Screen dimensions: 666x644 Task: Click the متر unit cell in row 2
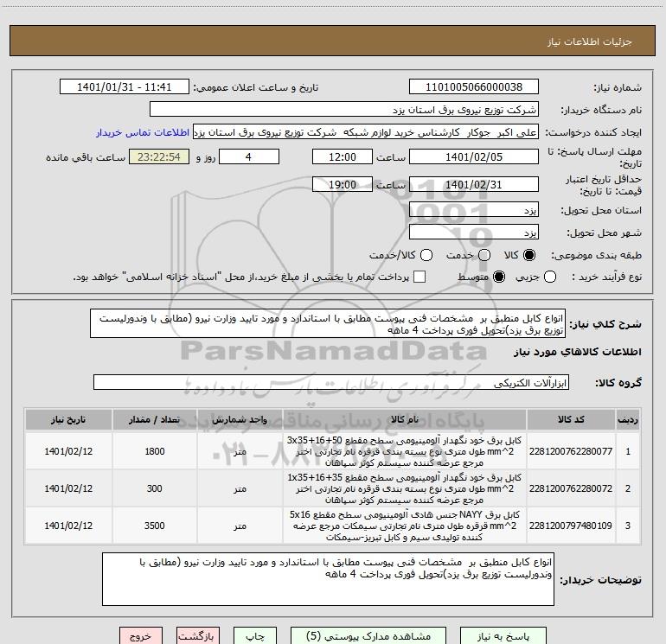(x=240, y=488)
